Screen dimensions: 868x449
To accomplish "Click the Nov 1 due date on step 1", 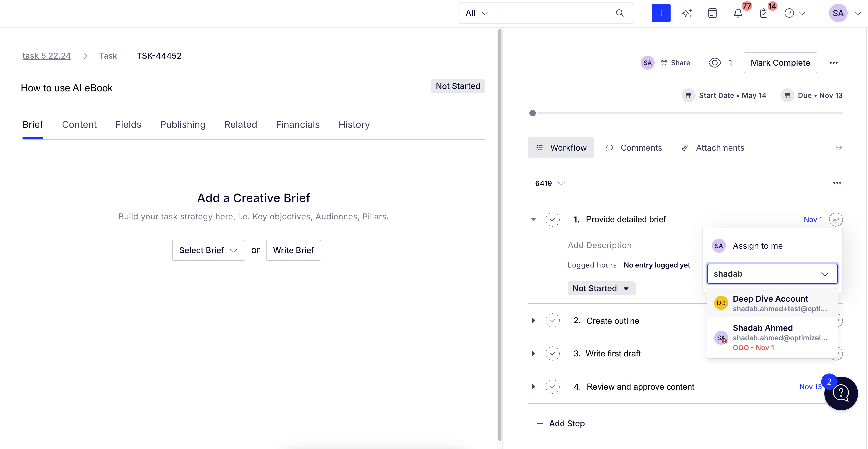I will (813, 220).
